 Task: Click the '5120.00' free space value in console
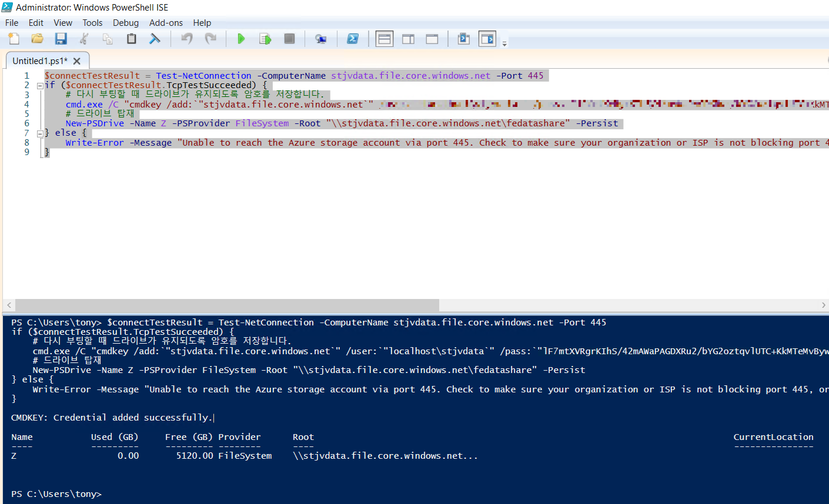click(195, 456)
